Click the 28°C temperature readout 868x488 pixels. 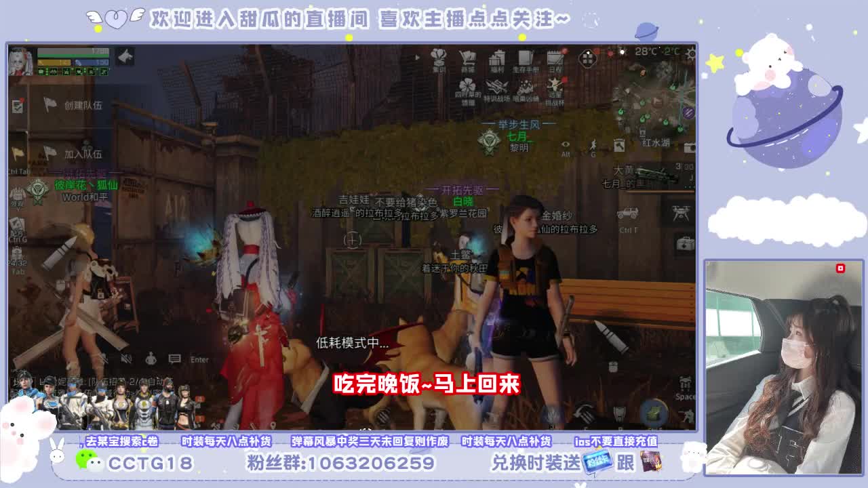646,52
